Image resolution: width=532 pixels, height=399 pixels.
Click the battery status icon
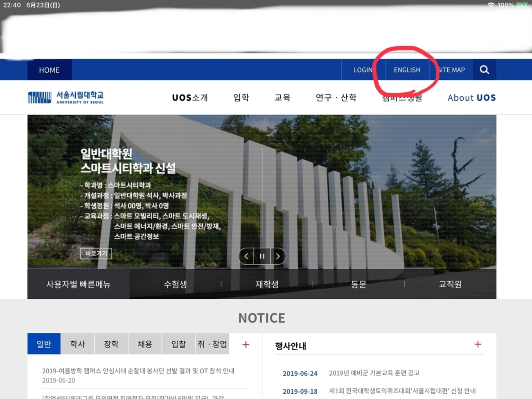pos(522,5)
